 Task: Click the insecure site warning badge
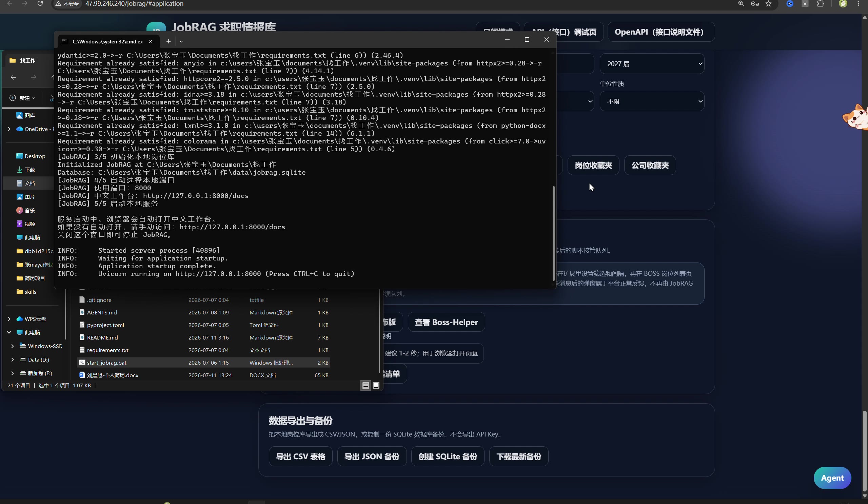tap(67, 4)
